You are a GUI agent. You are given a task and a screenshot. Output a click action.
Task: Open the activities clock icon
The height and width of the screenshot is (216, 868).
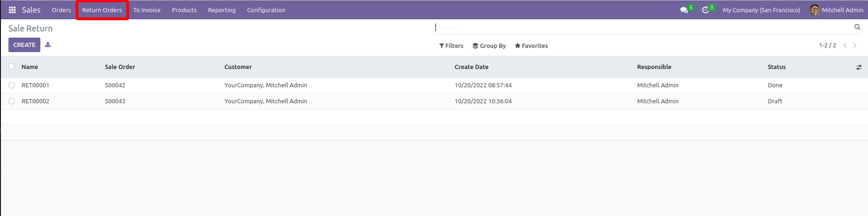tap(705, 10)
